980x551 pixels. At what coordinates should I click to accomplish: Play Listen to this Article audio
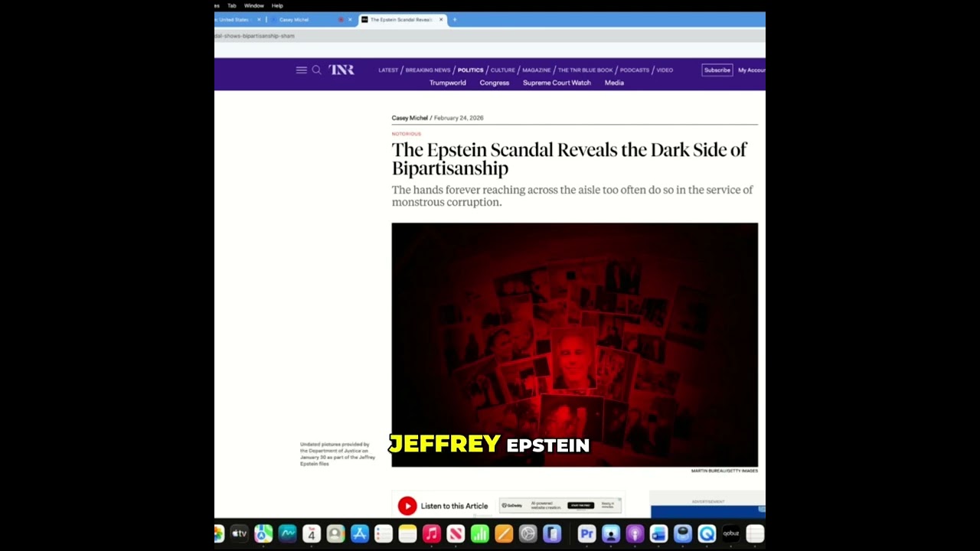point(407,506)
